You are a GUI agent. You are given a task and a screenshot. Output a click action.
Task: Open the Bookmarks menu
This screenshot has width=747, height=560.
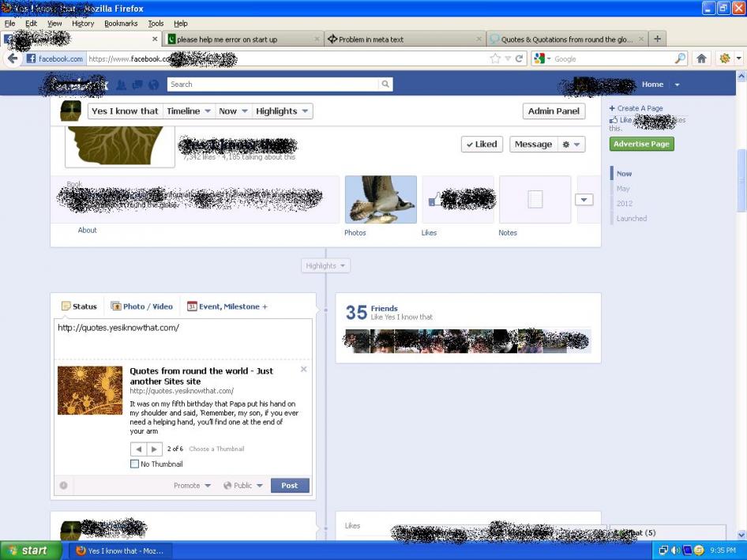121,24
